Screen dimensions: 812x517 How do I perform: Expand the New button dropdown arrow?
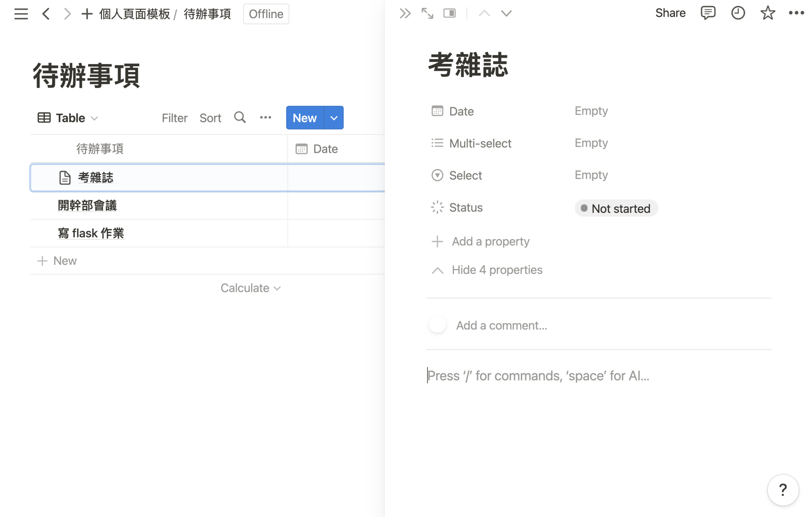(x=334, y=118)
